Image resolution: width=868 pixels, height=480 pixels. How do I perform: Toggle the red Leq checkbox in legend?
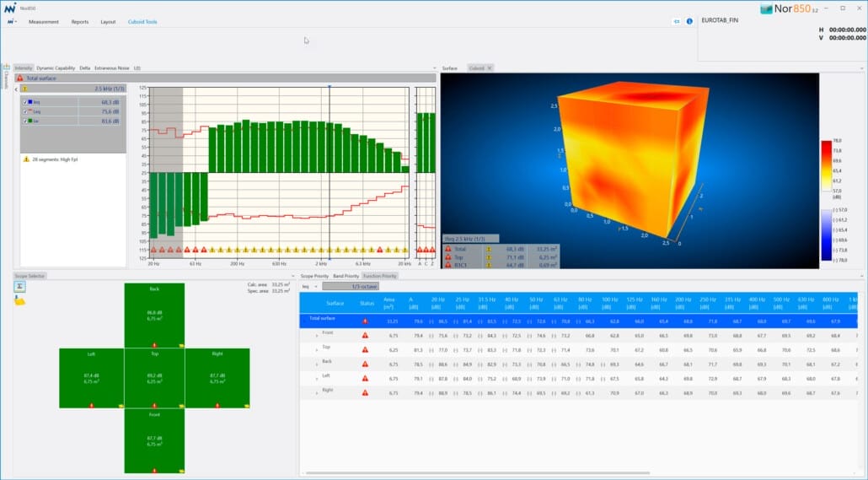(26, 111)
